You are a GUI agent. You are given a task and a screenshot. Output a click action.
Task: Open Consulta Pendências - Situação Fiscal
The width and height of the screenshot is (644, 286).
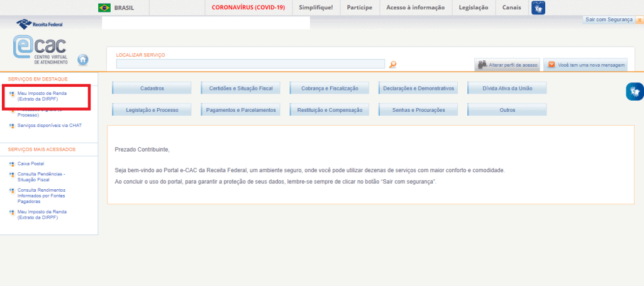click(x=41, y=177)
